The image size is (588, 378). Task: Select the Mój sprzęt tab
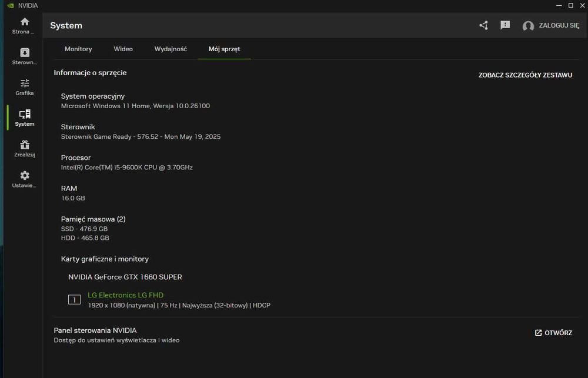pyautogui.click(x=224, y=49)
